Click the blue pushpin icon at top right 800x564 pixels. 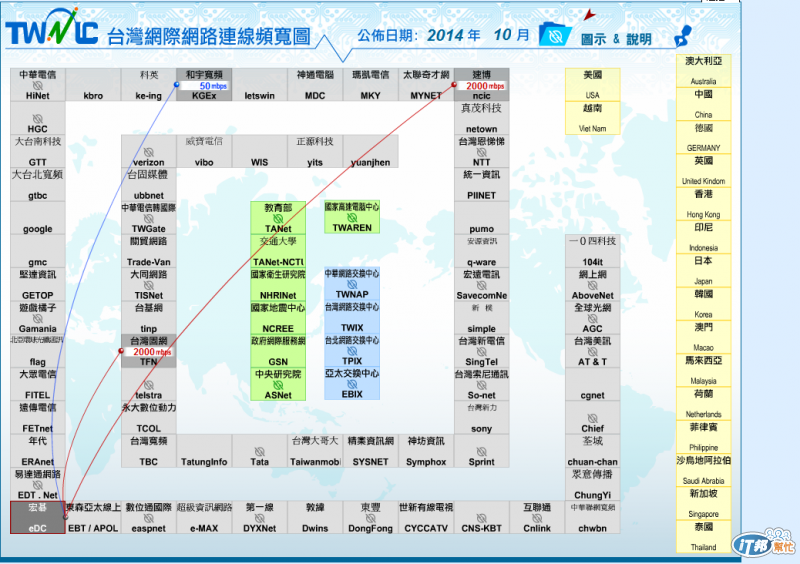[683, 36]
